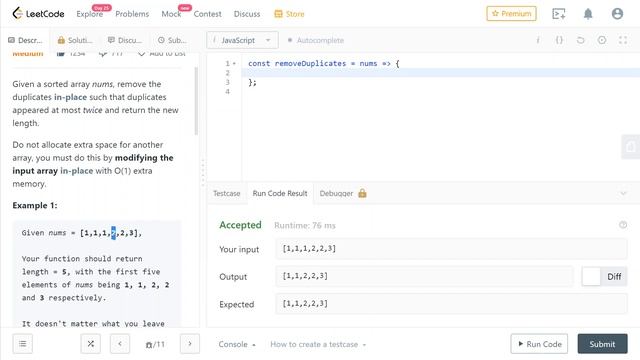Collapse the console panel chevron
640x360 pixels.
coord(623,193)
